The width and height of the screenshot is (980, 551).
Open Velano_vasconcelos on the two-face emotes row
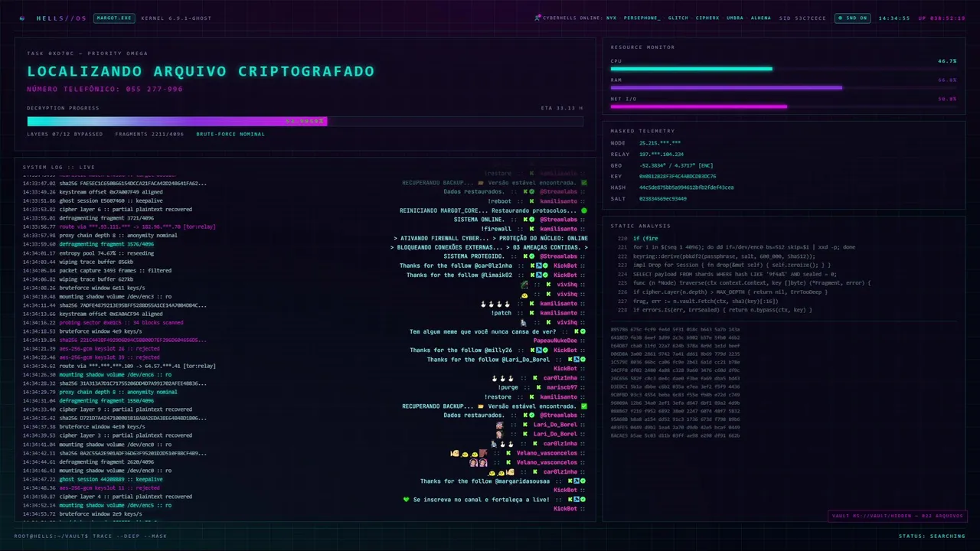[x=547, y=462]
